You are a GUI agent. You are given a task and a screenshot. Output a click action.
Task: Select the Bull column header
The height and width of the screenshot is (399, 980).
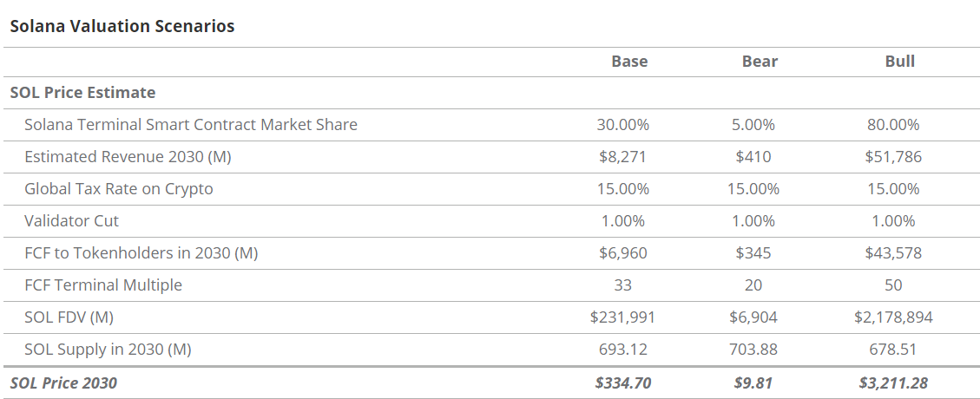(x=899, y=61)
